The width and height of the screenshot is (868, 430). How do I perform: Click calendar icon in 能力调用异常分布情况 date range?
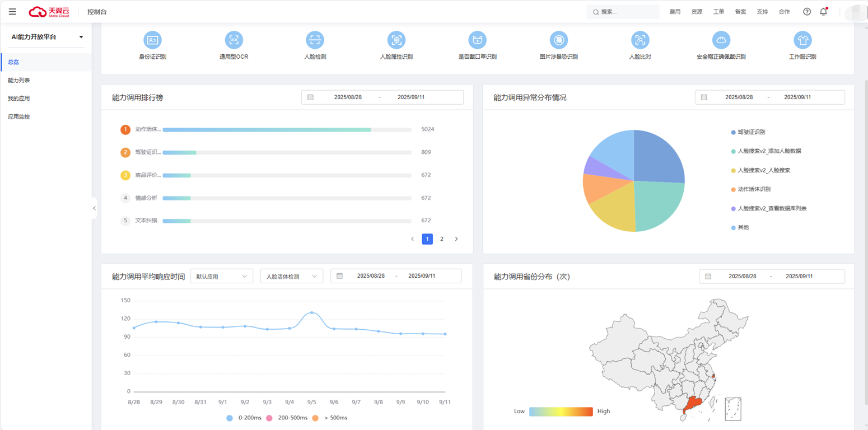[704, 97]
